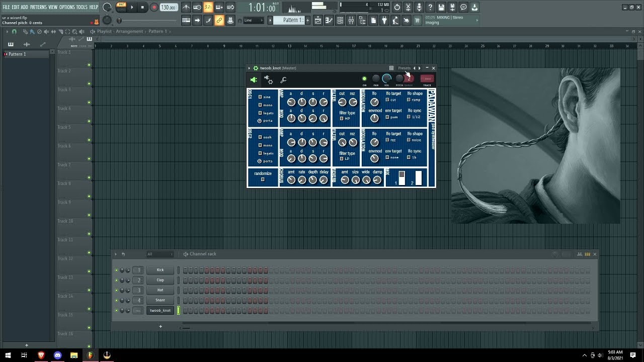Viewport: 644px width, 362px height.
Task: Click the twoob_knot channel button
Action: [x=160, y=310]
